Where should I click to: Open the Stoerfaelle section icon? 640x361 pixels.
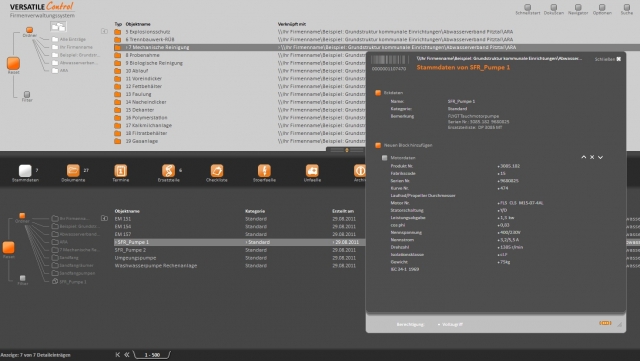tap(264, 170)
